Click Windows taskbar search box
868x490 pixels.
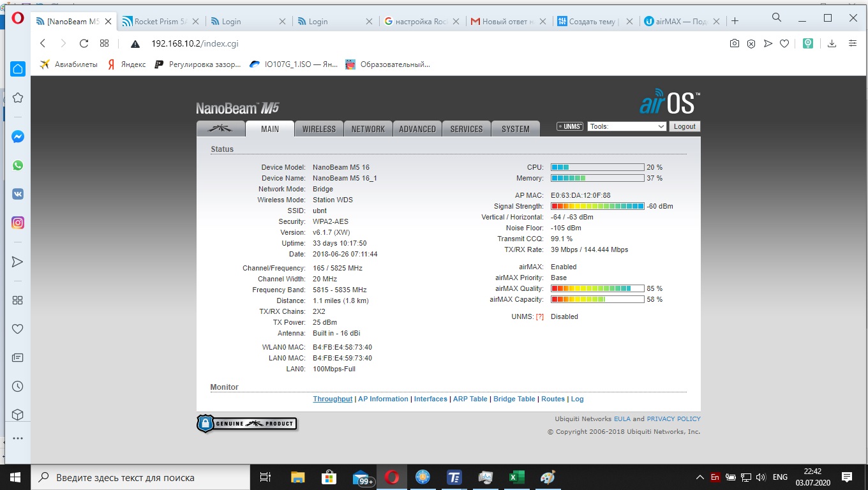click(140, 477)
